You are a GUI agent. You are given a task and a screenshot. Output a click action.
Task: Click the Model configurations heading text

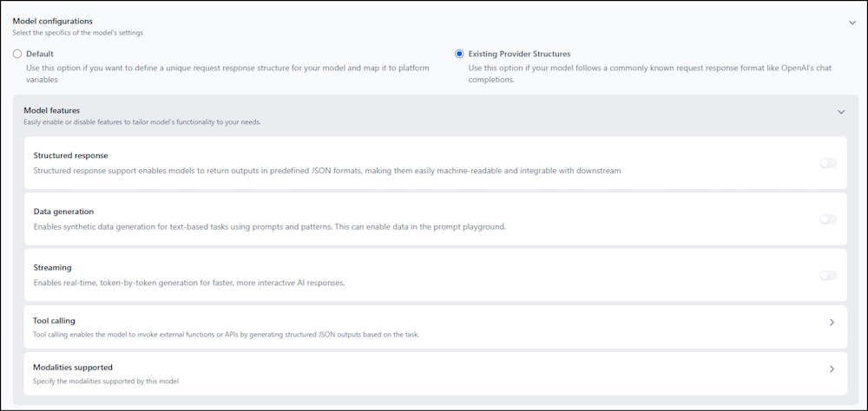52,21
